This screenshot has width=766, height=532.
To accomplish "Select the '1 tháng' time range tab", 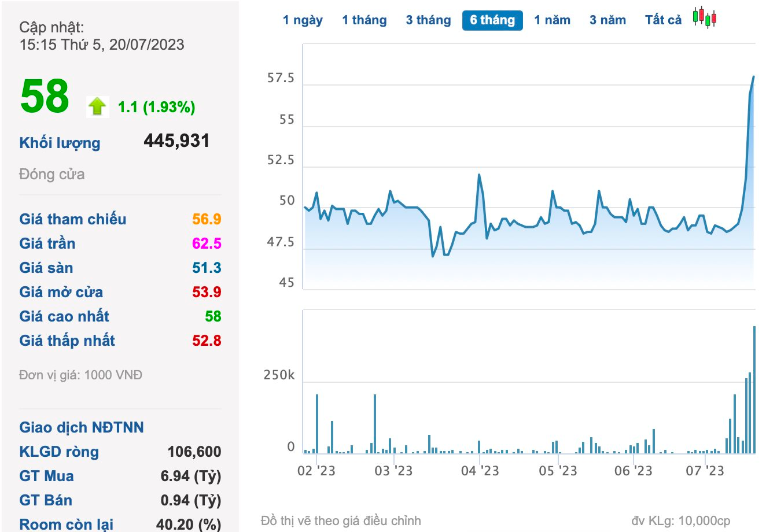I will pos(364,20).
